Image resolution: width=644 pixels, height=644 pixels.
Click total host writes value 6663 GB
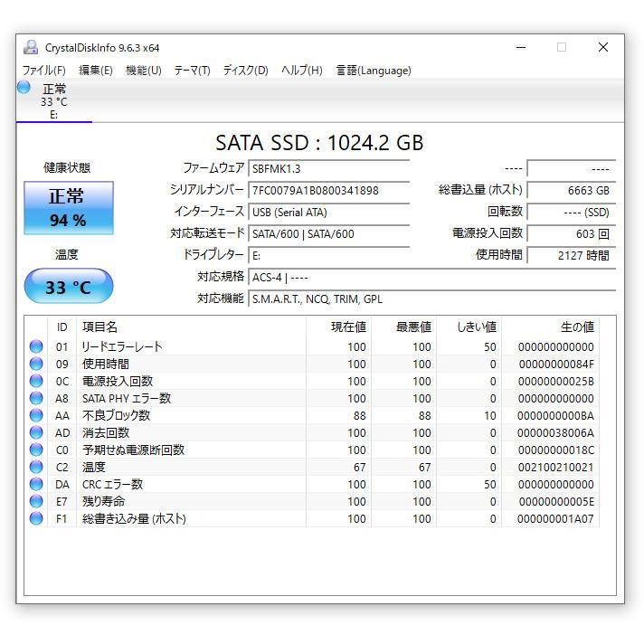(x=572, y=191)
